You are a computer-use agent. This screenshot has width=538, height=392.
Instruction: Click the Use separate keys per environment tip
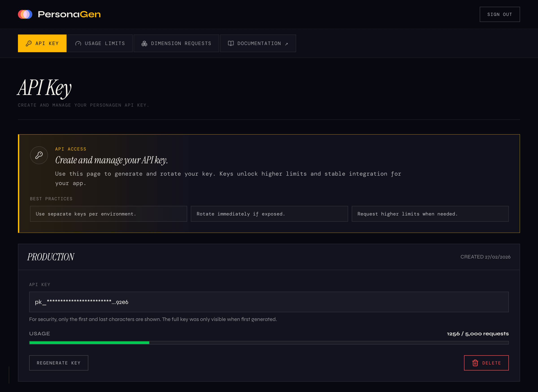click(108, 214)
